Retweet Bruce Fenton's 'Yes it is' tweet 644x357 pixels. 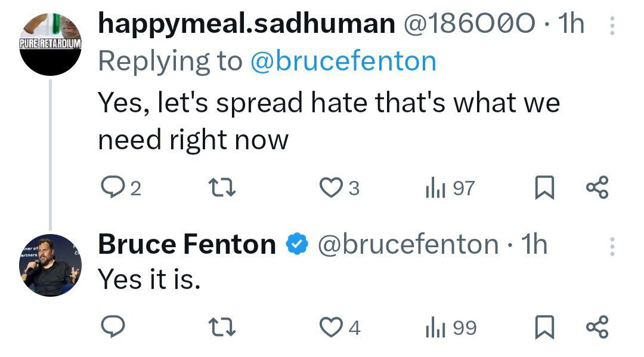pos(225,327)
